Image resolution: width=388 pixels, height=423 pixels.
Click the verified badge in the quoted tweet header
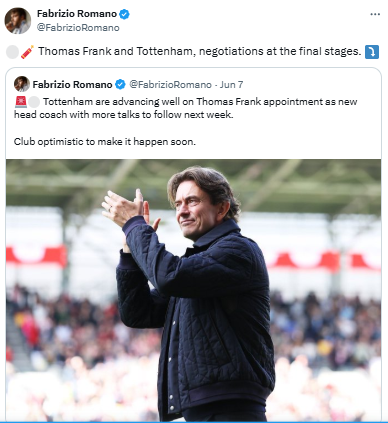pos(120,85)
